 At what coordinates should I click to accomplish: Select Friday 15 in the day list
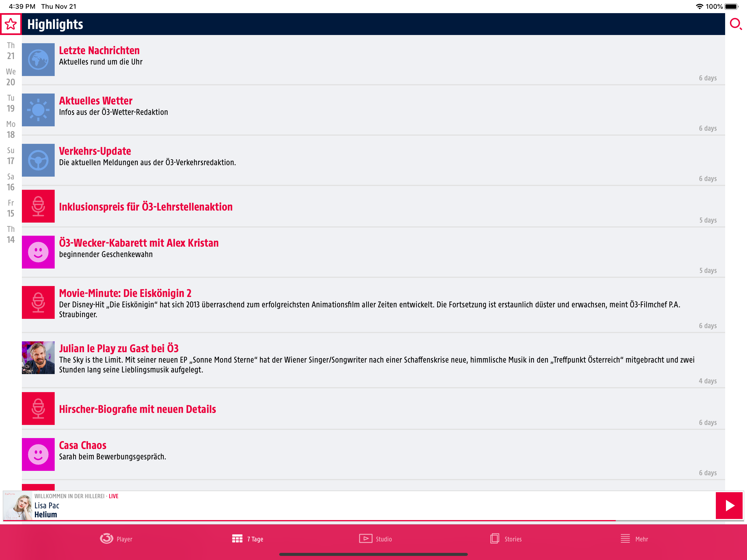11,208
